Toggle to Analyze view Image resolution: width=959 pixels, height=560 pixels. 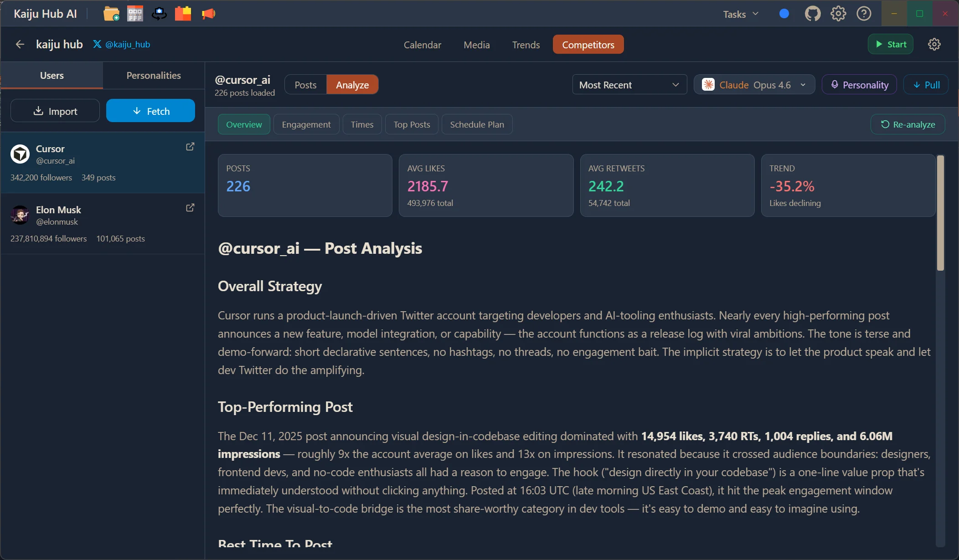click(352, 85)
